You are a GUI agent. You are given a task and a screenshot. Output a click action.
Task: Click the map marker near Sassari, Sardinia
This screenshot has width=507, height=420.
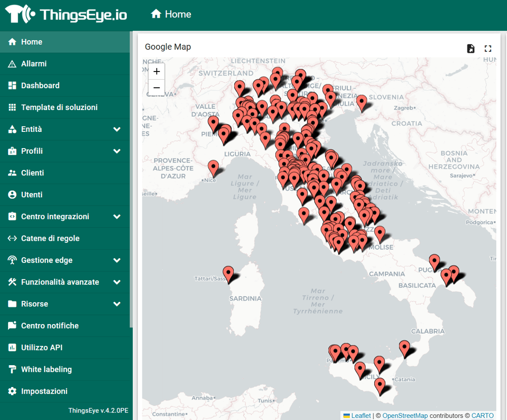(229, 274)
